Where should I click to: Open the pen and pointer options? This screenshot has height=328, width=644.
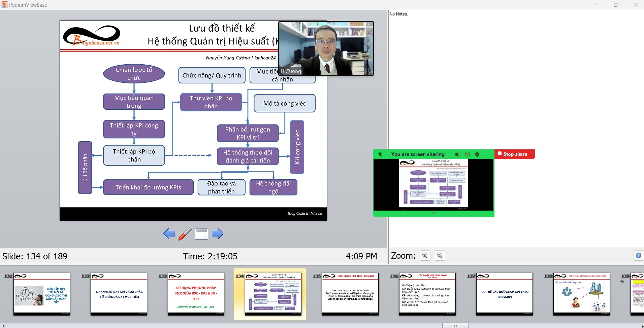pyautogui.click(x=185, y=233)
